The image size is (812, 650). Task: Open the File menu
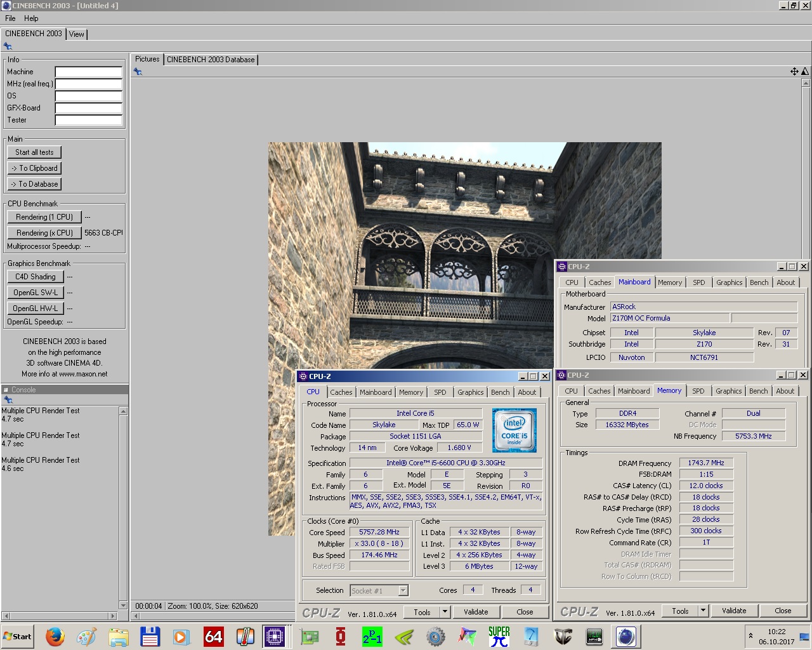[x=10, y=18]
